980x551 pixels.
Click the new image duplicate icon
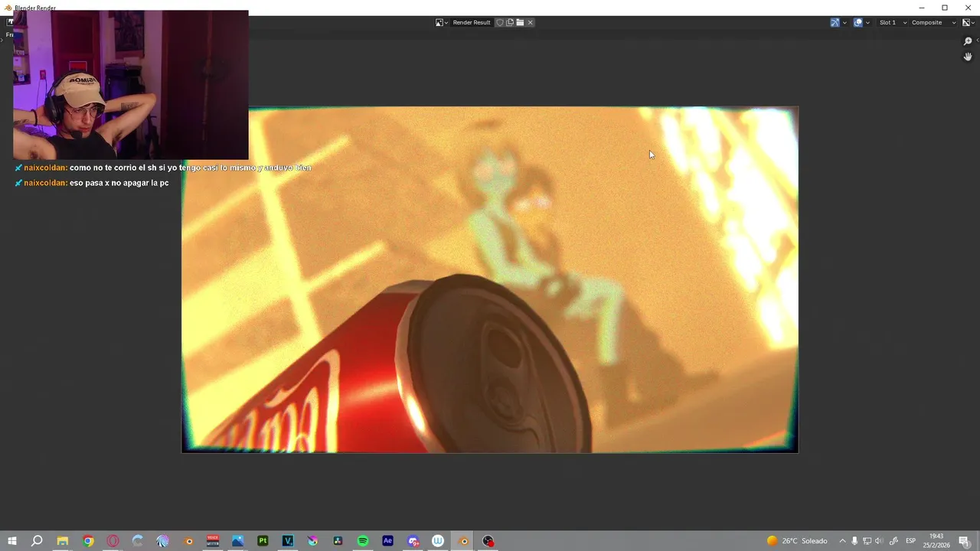tap(510, 22)
